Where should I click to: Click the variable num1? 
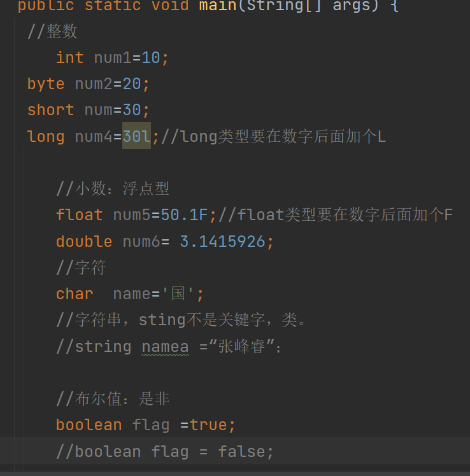tap(113, 58)
